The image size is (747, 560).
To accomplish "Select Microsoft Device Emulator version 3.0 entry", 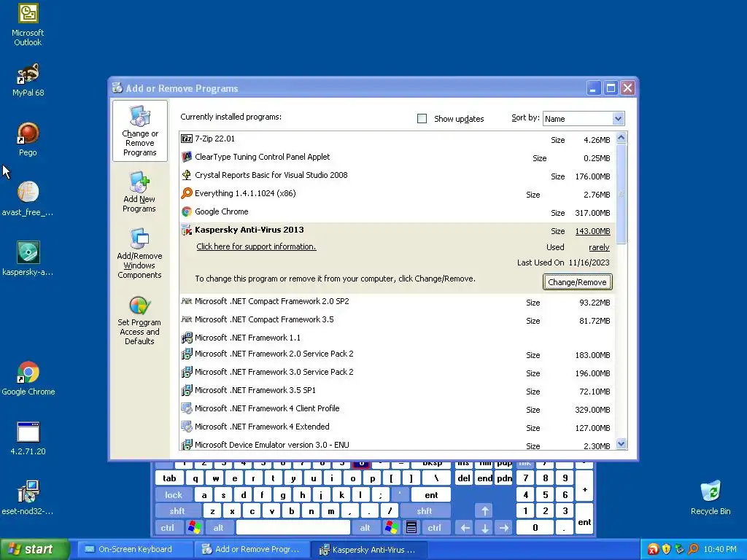I will tap(398, 445).
